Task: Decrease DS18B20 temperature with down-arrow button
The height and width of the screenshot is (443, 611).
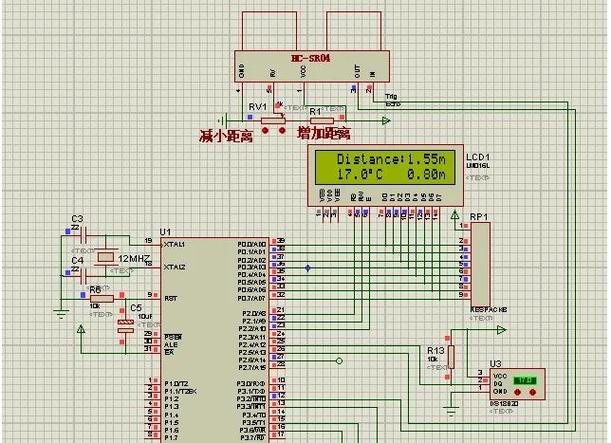Action: click(x=517, y=392)
